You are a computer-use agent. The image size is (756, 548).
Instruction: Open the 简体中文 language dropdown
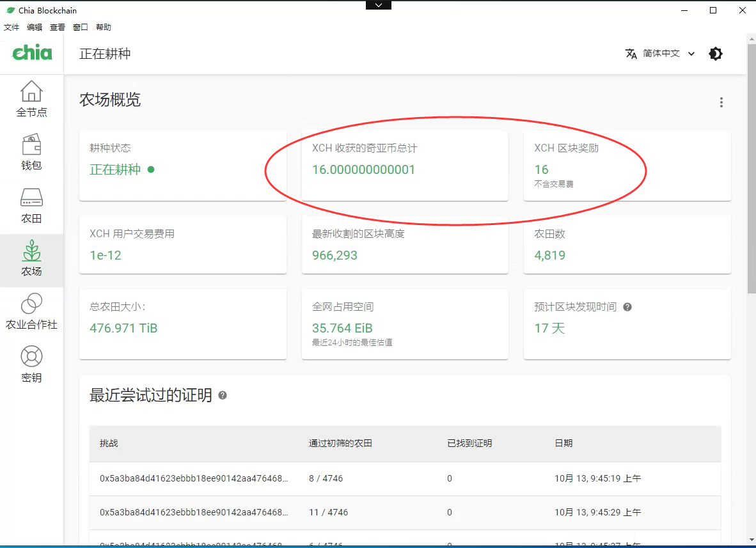(668, 54)
